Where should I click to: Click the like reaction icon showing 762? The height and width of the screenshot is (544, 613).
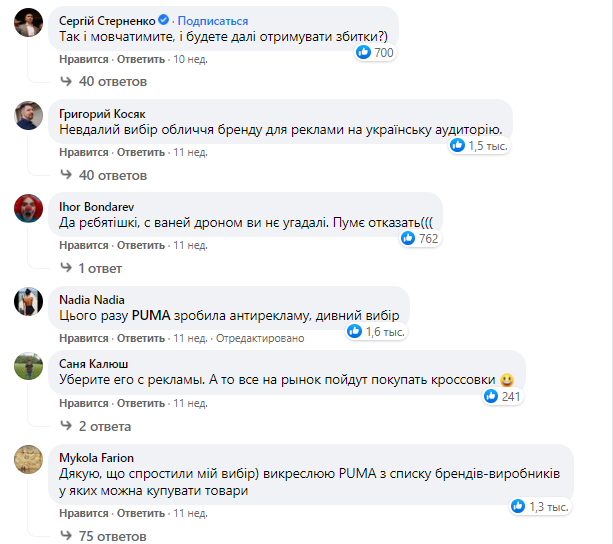click(x=407, y=238)
